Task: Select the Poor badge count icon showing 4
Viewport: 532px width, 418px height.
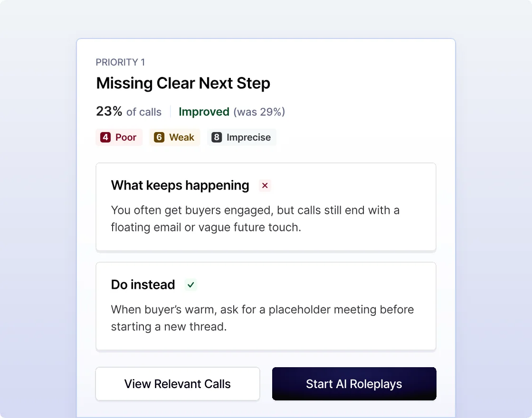Action: pyautogui.click(x=105, y=137)
